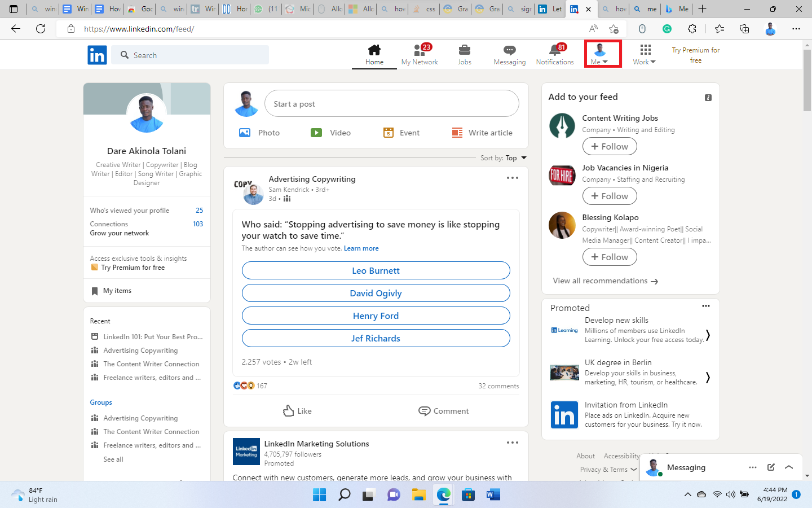Open The Content Writer Connection under Groups

[x=145, y=432]
